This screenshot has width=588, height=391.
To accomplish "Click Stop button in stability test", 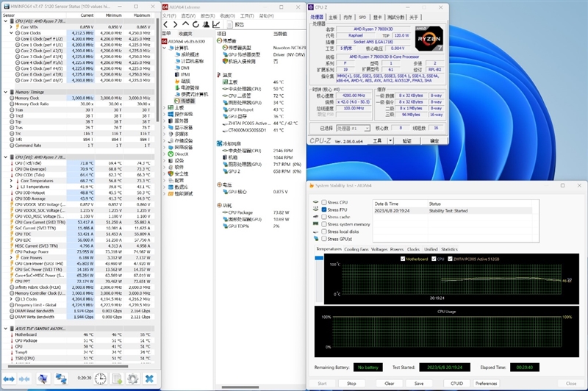I will point(351,384).
